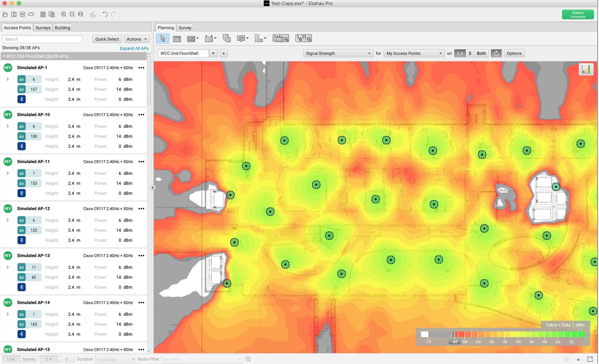The height and width of the screenshot is (364, 599).
Task: Click the scale ruler tool icon
Action: (177, 38)
